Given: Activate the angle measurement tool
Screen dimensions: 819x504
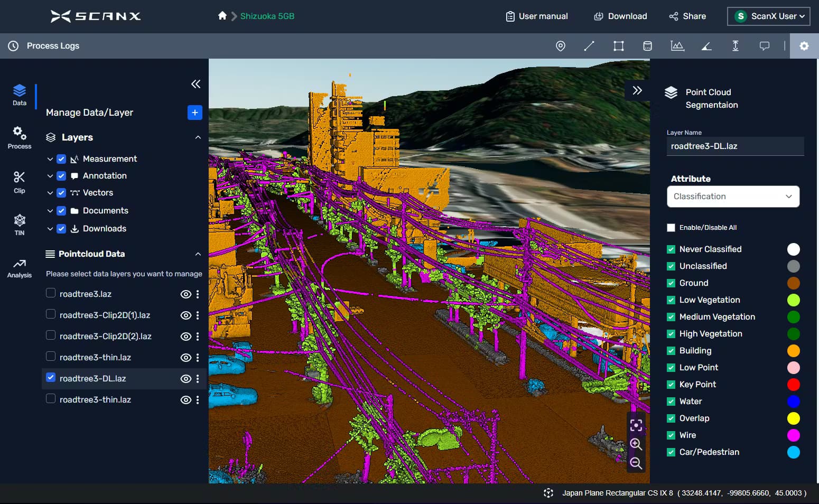Looking at the screenshot, I should 706,46.
